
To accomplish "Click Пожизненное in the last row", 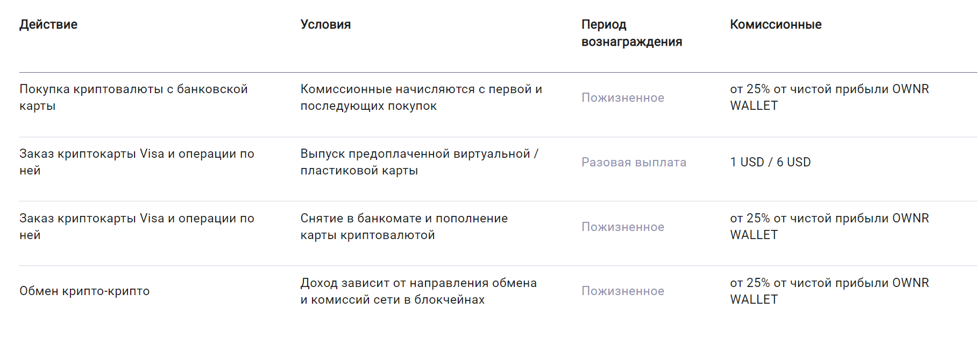I will [623, 291].
